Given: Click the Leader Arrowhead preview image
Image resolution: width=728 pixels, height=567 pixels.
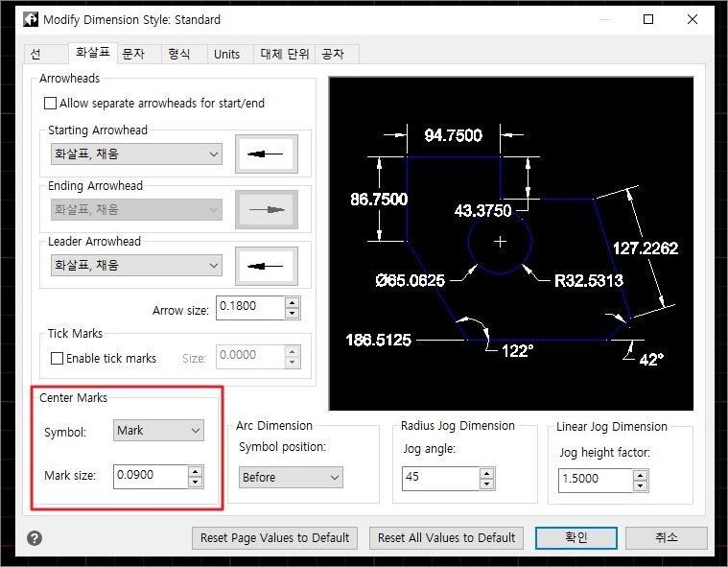Looking at the screenshot, I should click(266, 266).
